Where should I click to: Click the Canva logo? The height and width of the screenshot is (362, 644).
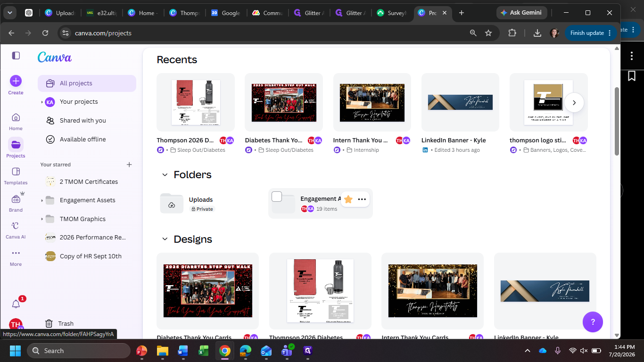pyautogui.click(x=55, y=58)
